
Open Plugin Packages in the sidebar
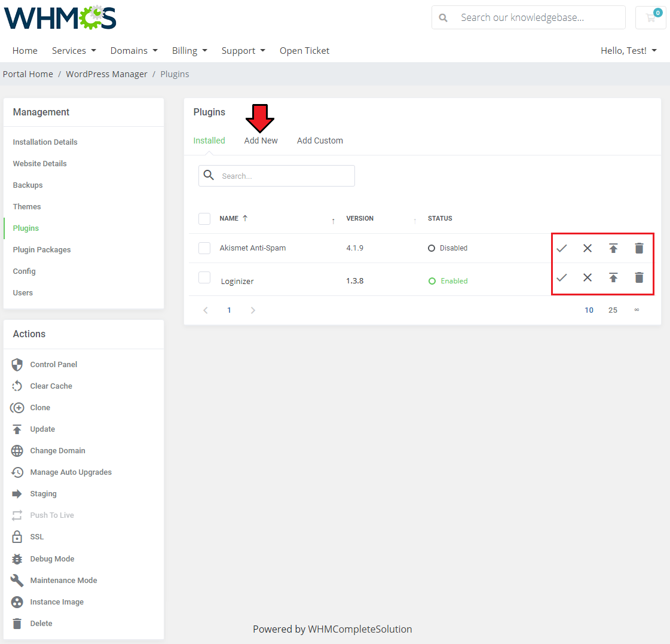point(41,249)
